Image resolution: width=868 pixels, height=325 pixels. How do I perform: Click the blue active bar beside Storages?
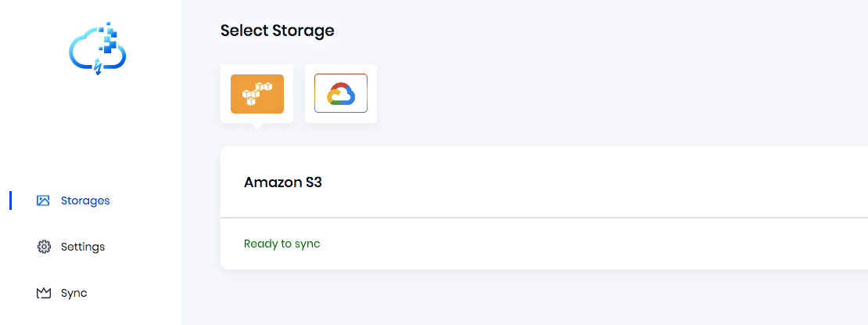(x=10, y=200)
